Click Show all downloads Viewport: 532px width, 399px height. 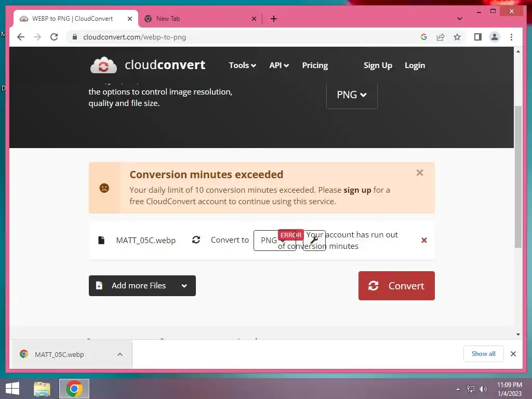click(x=483, y=353)
